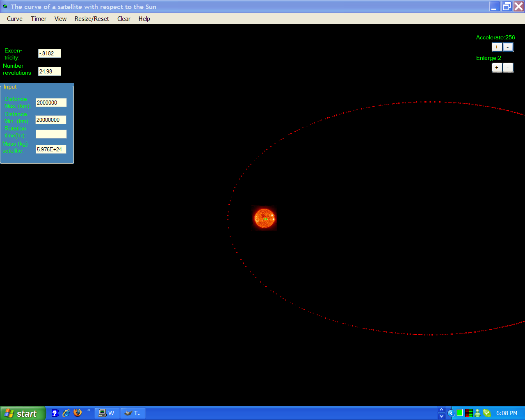Click the Distance Min (km) input

[x=51, y=120]
